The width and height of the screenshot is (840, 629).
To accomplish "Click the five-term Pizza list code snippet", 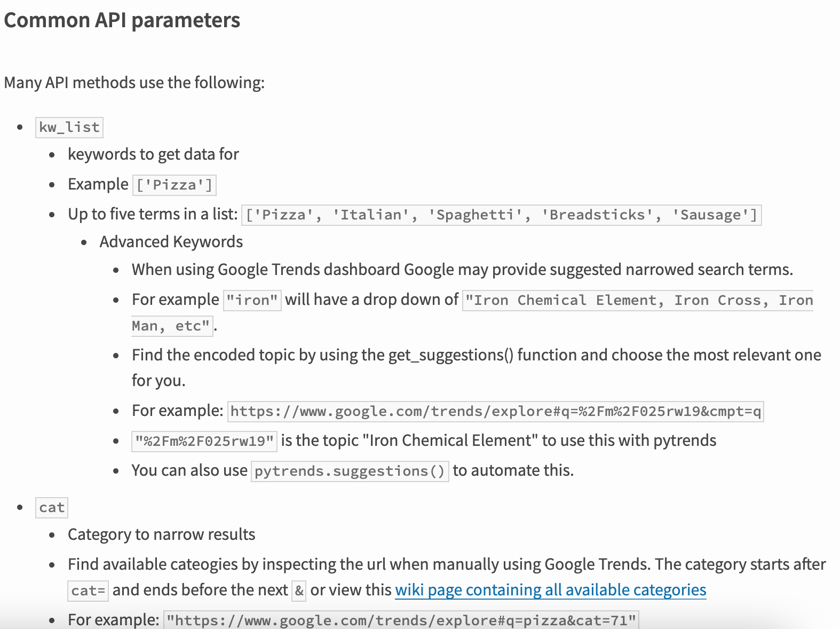I will [x=501, y=215].
